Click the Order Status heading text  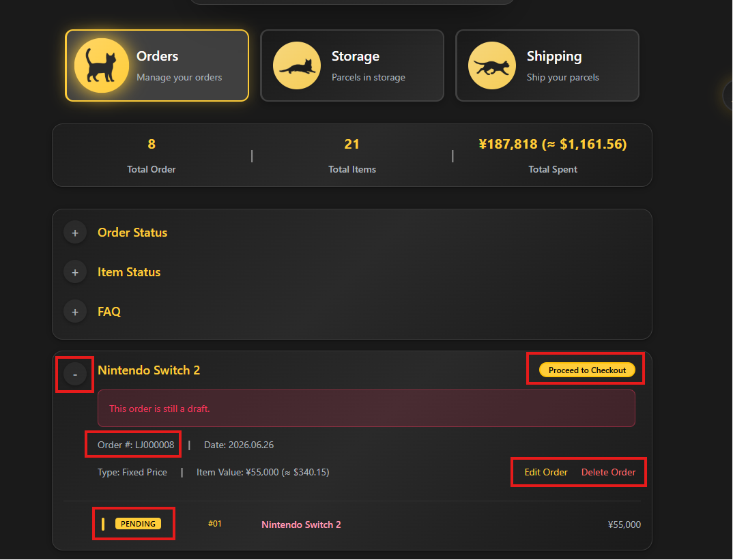point(132,233)
